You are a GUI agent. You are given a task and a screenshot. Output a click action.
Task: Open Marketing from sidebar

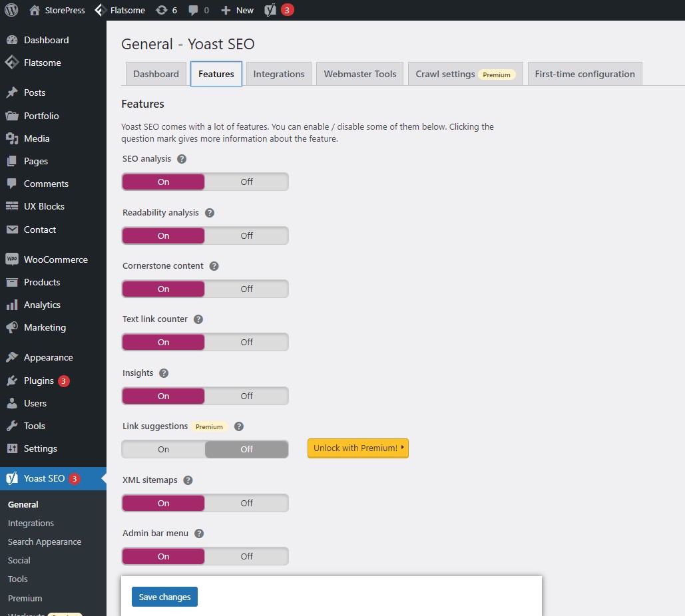(53, 327)
